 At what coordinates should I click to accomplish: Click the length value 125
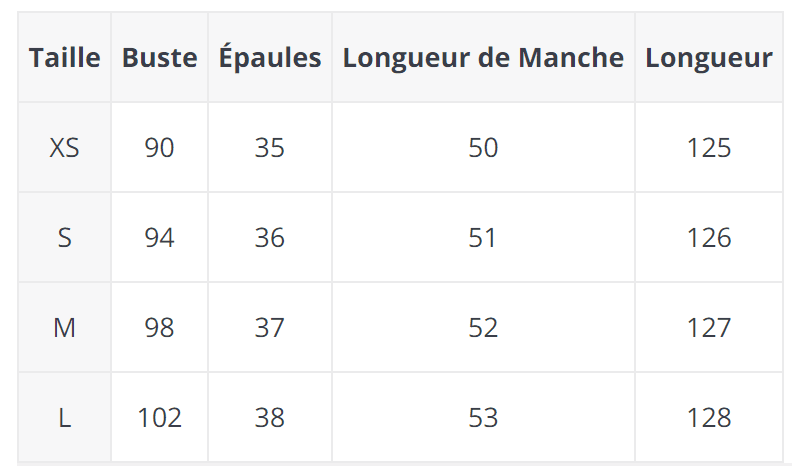[709, 148]
